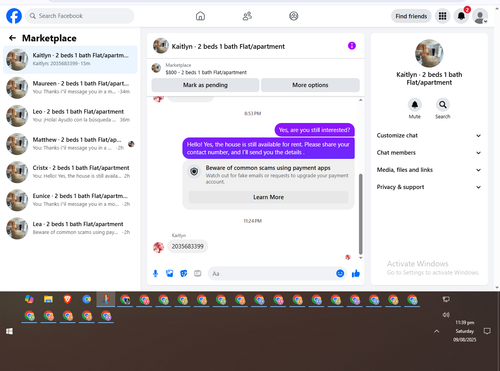This screenshot has height=371, width=500.
Task: Click the chat scroll down arrow
Action: pyautogui.click(x=360, y=258)
